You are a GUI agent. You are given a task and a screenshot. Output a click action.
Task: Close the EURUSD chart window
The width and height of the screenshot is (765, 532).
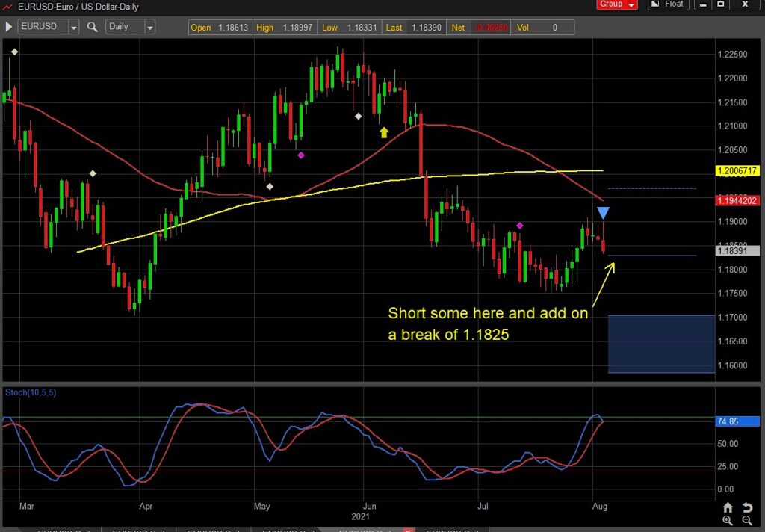(x=745, y=4)
